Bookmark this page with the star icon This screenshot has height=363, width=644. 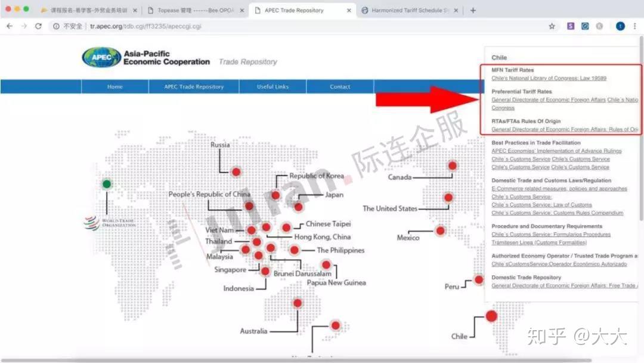tap(552, 26)
